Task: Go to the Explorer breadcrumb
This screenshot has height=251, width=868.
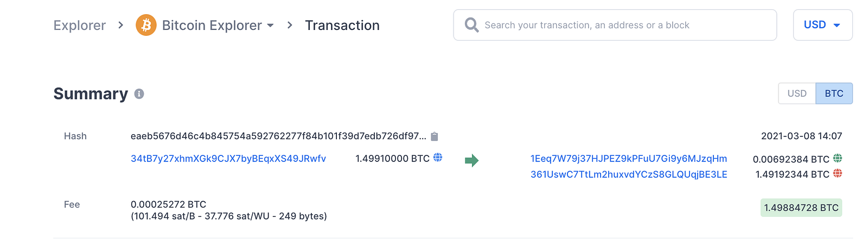Action: pyautogui.click(x=79, y=26)
